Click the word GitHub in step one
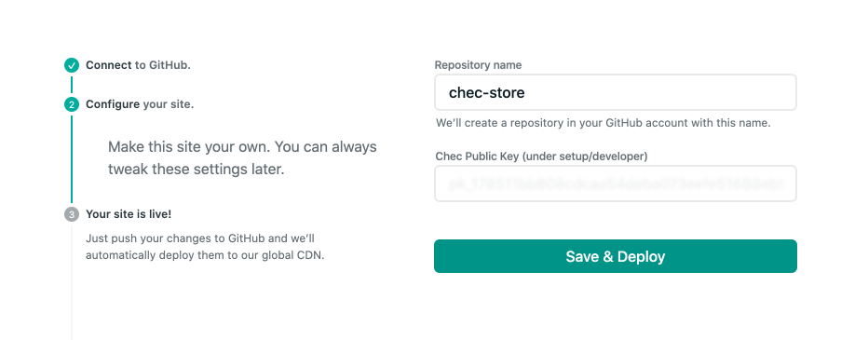Viewport: 868px width, 340px height. pyautogui.click(x=170, y=65)
